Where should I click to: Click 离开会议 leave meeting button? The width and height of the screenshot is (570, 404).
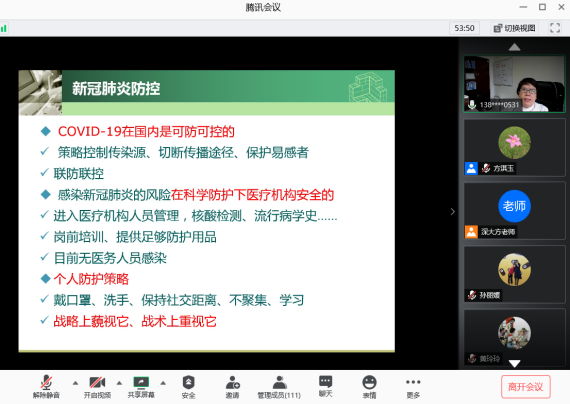coord(526,387)
